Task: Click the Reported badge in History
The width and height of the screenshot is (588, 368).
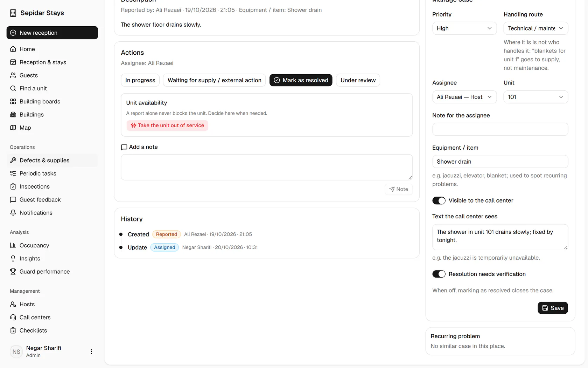Action: 167,234
